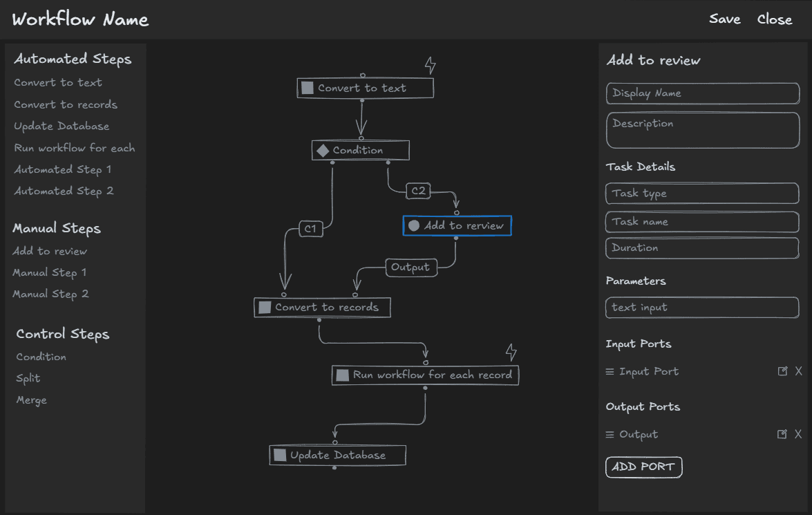Image resolution: width=812 pixels, height=515 pixels.
Task: Click the circle icon in Add to review node
Action: tap(415, 225)
